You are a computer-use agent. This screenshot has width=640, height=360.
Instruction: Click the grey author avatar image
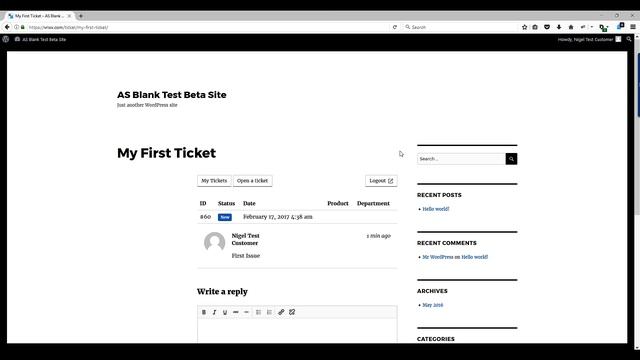point(214,242)
